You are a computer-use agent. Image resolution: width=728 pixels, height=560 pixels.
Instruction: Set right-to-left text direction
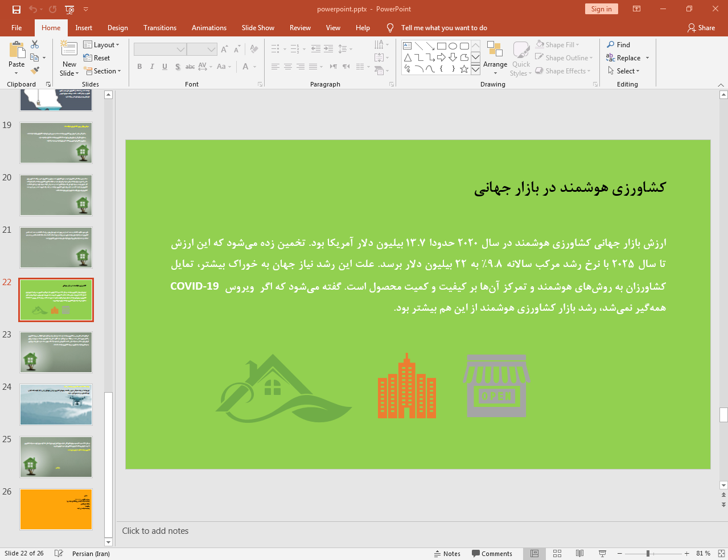[346, 67]
